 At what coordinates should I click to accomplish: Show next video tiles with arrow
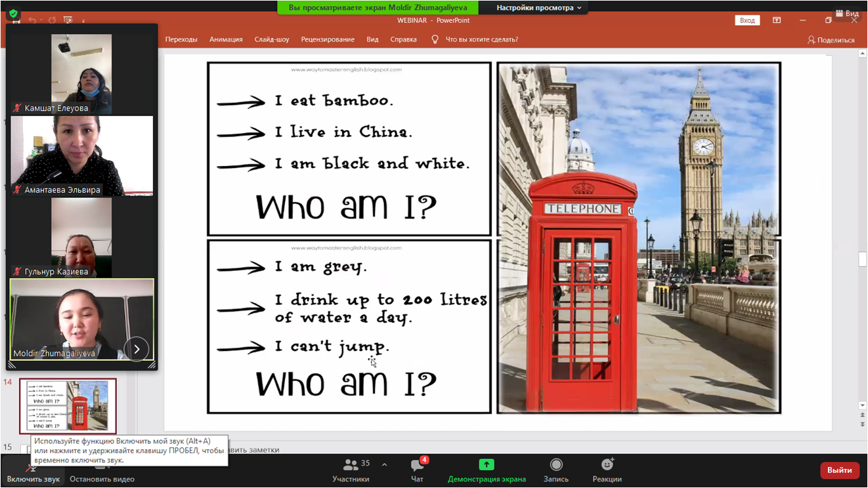point(137,349)
